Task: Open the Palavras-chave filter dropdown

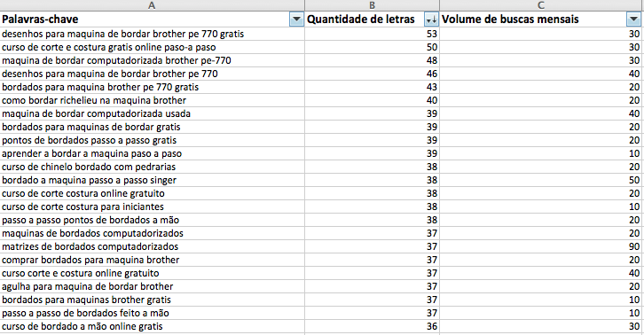Action: (296, 19)
